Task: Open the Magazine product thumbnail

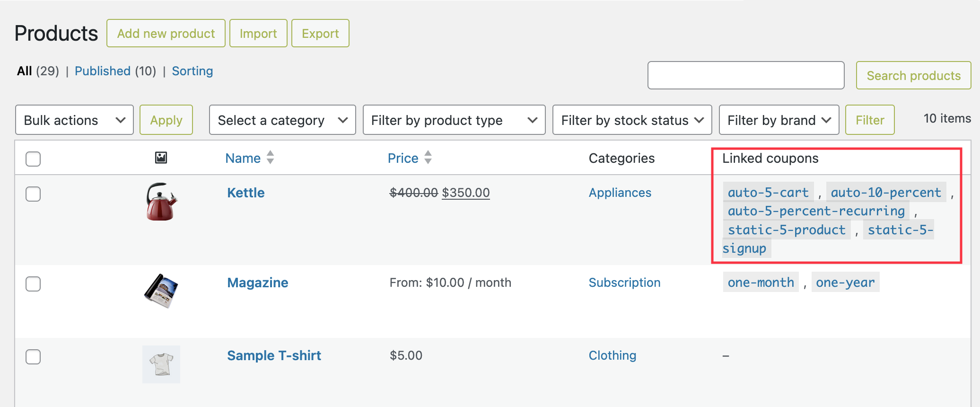Action: click(x=161, y=291)
